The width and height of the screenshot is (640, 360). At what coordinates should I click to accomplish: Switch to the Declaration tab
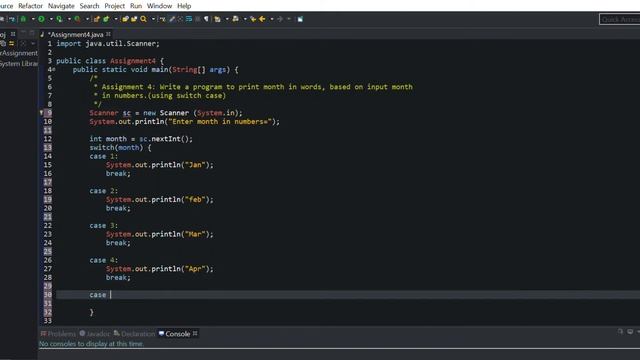click(x=135, y=334)
